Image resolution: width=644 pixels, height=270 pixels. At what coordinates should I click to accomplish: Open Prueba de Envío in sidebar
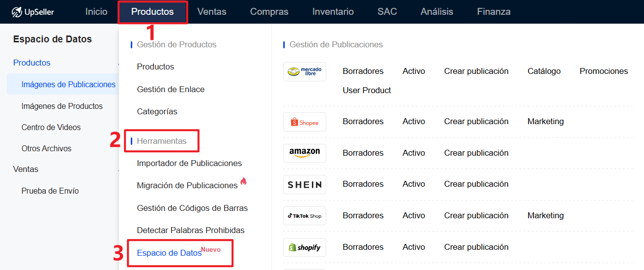[50, 191]
